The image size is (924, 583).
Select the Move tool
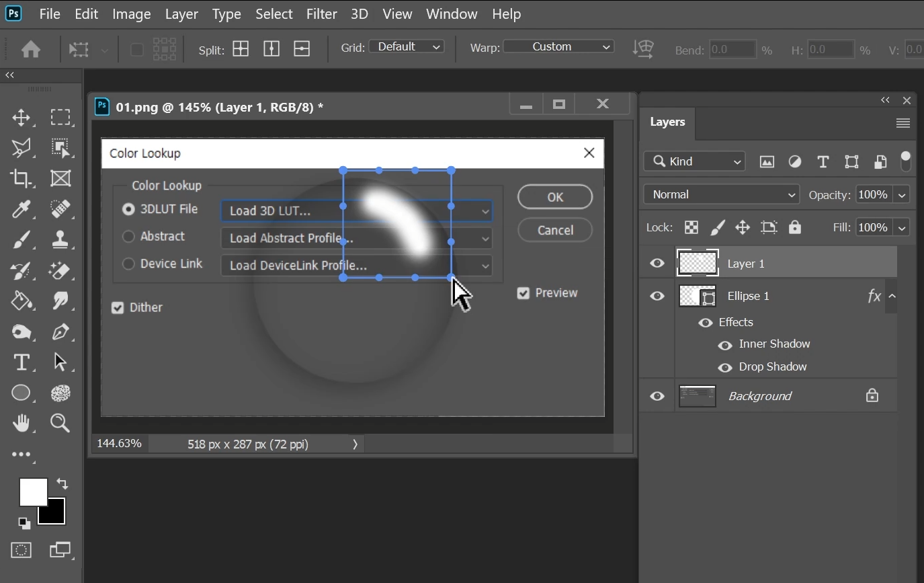click(x=21, y=118)
